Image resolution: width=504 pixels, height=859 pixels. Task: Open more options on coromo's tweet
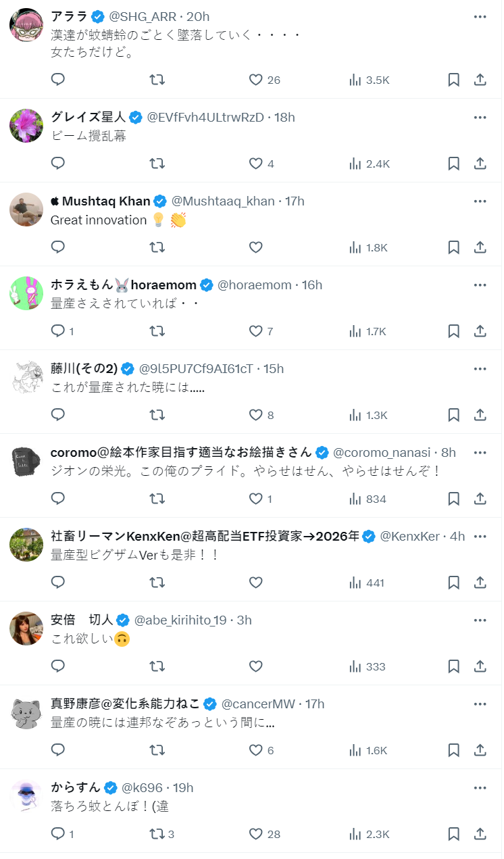[x=480, y=452]
